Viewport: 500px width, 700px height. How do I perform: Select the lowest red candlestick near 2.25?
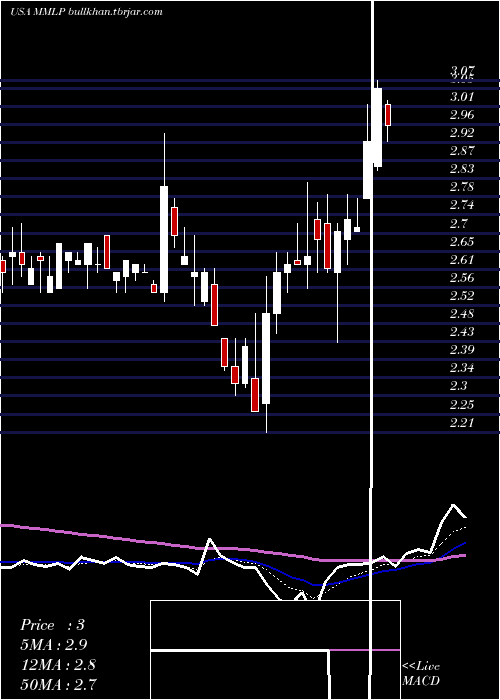coord(255,395)
